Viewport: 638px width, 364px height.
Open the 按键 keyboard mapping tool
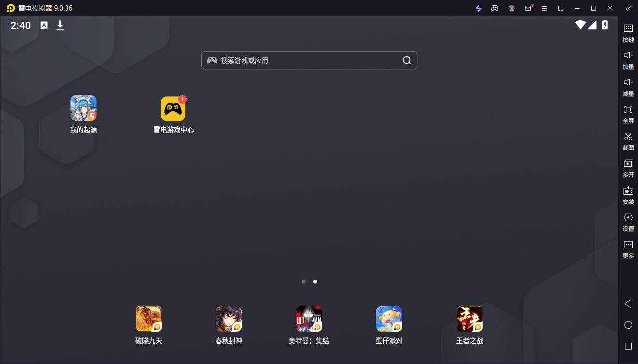point(628,33)
